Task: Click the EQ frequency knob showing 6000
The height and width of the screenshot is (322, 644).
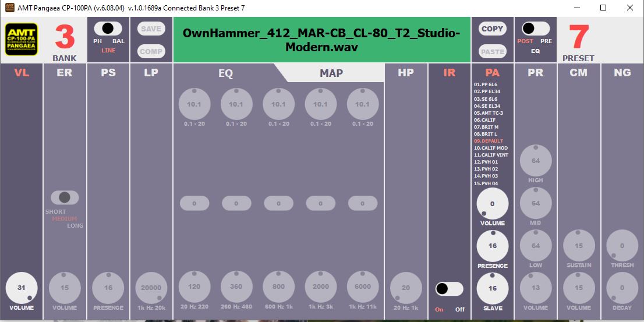Action: [x=363, y=286]
